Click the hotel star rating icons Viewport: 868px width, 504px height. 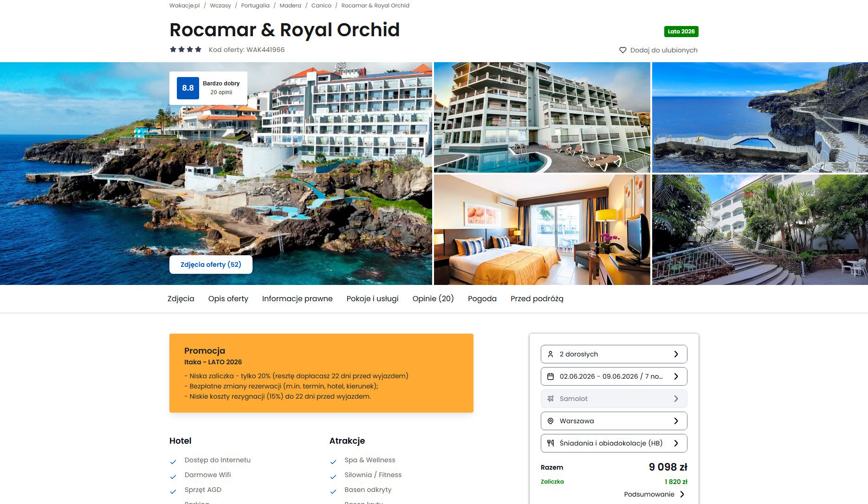(x=186, y=49)
